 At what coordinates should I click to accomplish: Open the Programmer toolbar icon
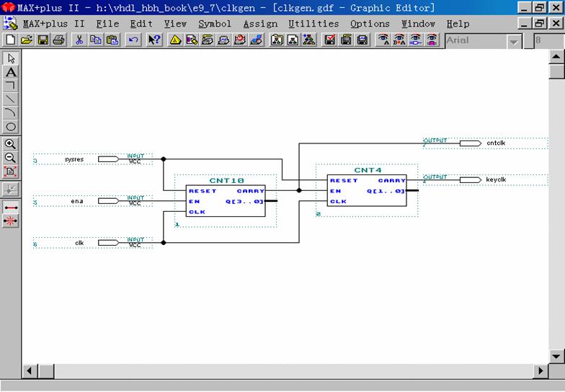257,40
